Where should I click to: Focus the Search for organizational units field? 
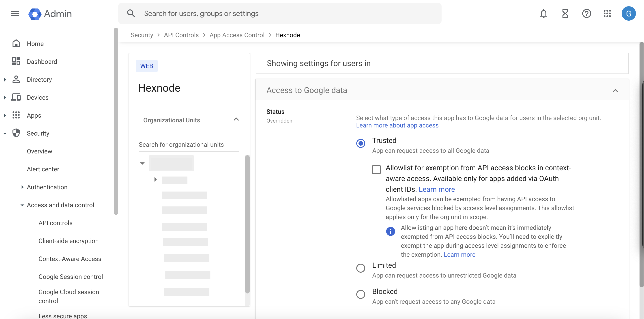click(x=189, y=145)
